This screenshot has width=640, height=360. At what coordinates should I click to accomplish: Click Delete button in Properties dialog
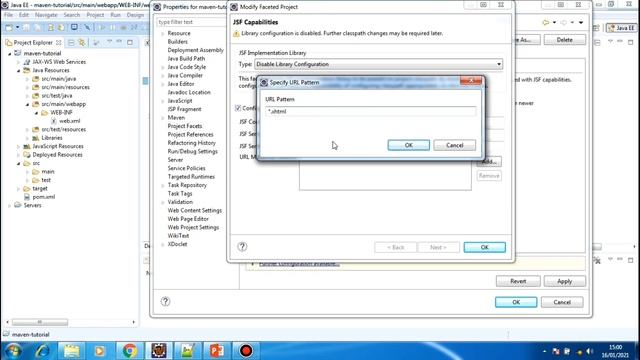pos(564,40)
